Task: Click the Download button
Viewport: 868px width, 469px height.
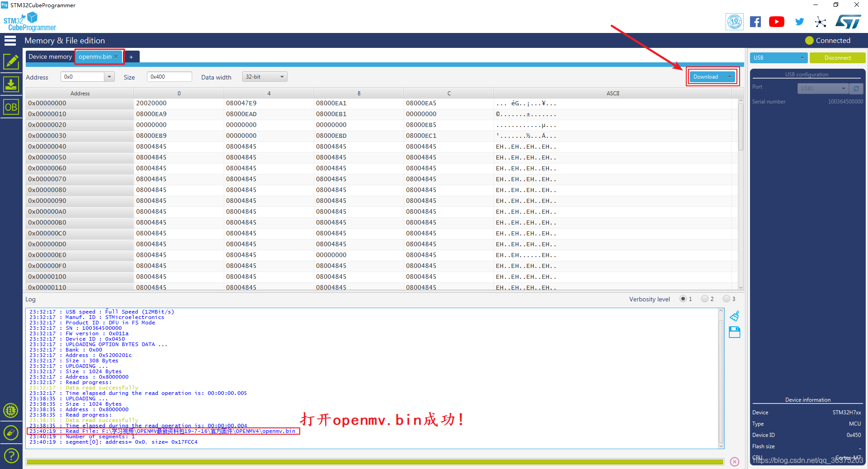Action: [x=706, y=77]
